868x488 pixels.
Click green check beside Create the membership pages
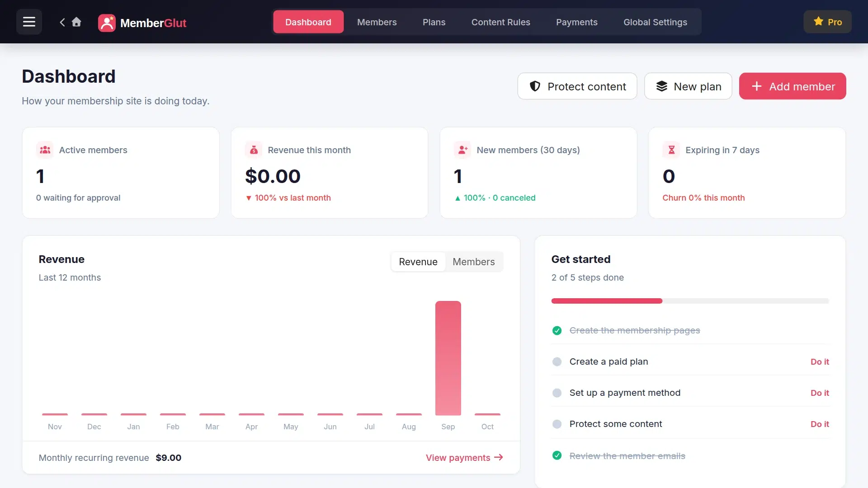pyautogui.click(x=557, y=330)
